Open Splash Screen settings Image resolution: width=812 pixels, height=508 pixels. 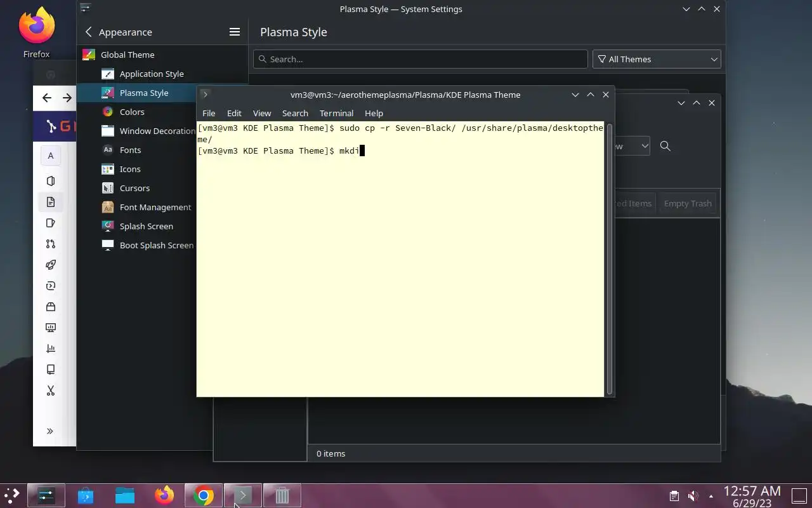146,226
